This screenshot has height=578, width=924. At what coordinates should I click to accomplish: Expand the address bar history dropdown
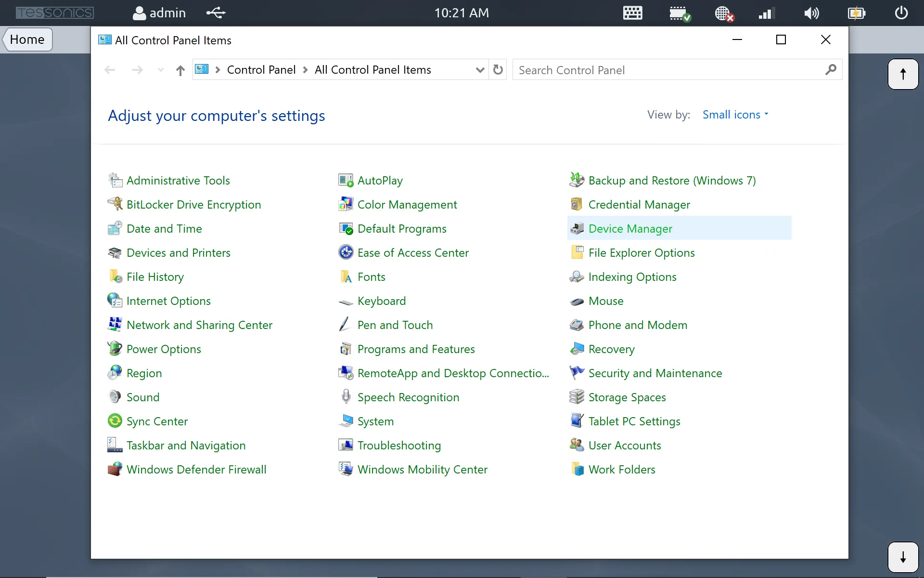click(x=480, y=70)
